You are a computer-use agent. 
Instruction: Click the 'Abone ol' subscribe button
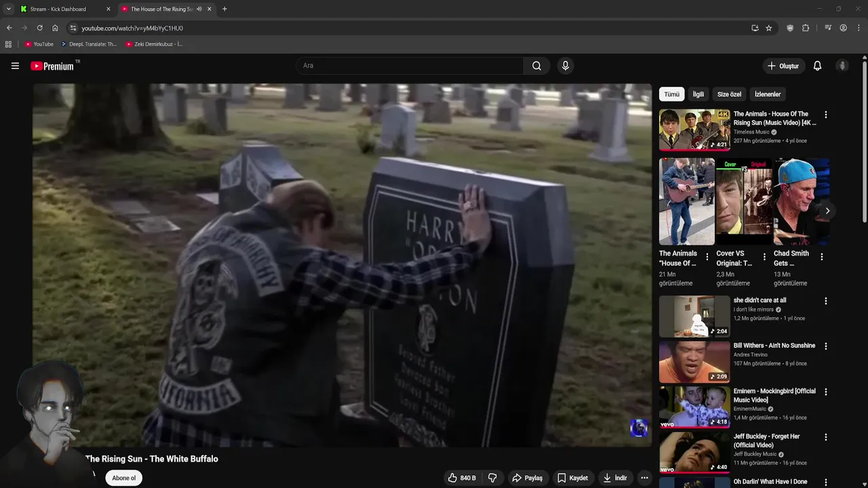point(123,478)
